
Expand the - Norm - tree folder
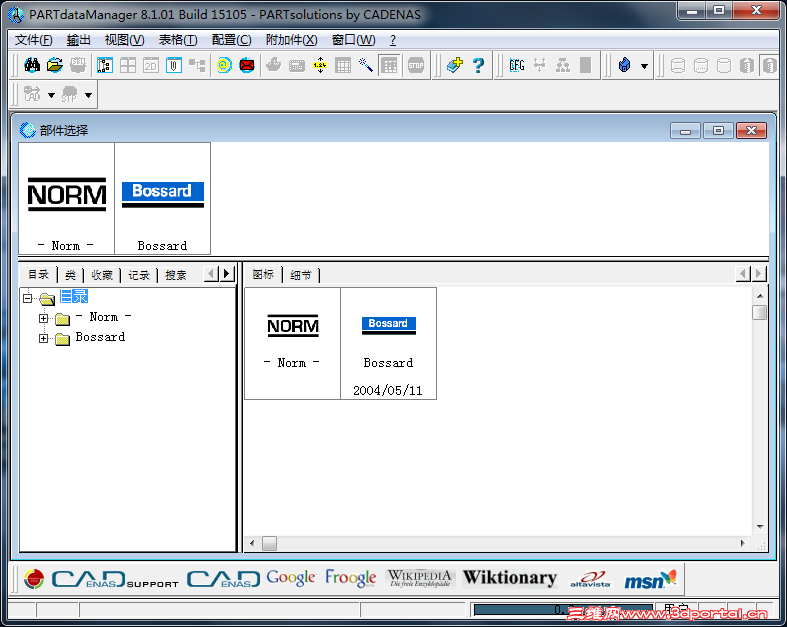44,318
